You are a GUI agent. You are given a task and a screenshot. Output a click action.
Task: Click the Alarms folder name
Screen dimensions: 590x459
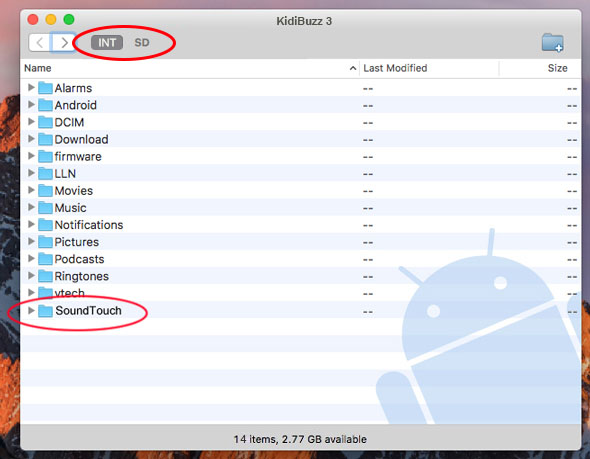pos(73,88)
